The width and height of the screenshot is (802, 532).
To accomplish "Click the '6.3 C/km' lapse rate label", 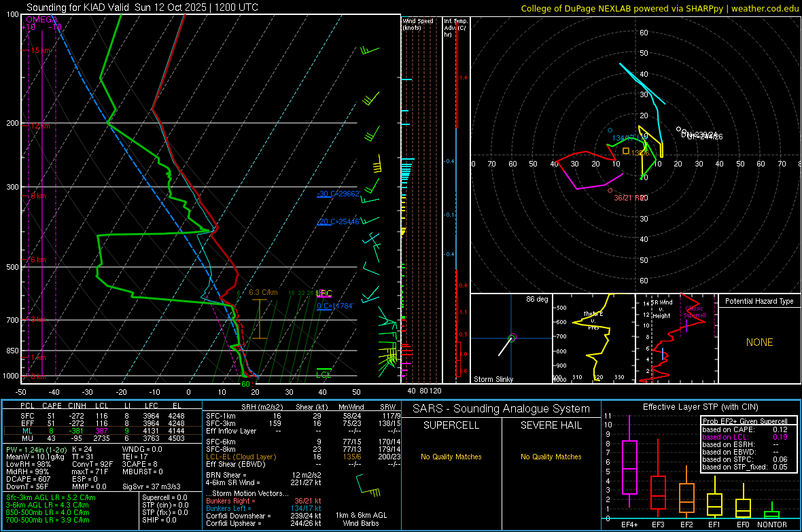I will click(x=263, y=293).
